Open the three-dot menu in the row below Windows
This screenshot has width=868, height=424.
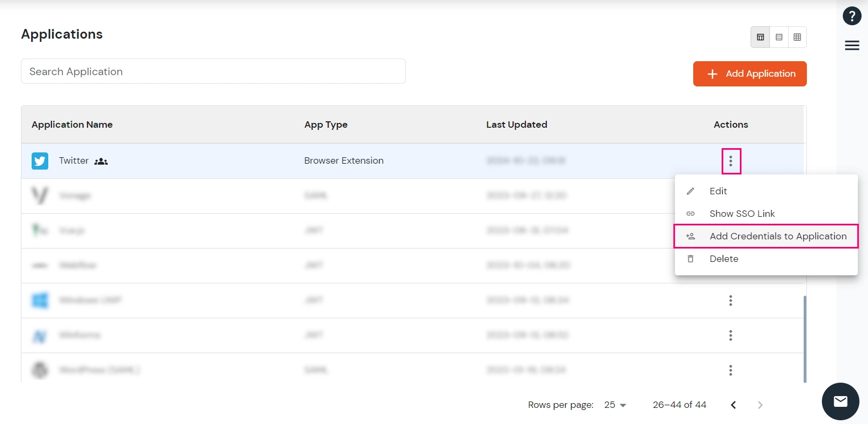[x=731, y=335]
